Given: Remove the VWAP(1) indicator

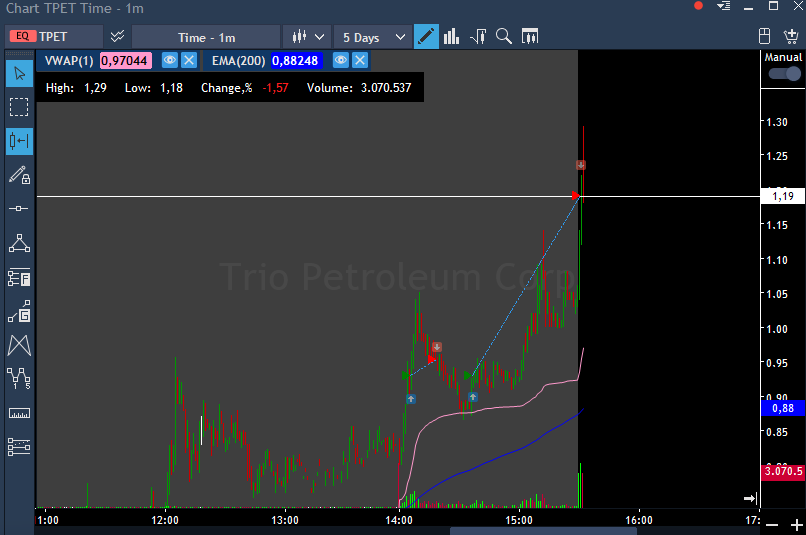Looking at the screenshot, I should pyautogui.click(x=189, y=61).
